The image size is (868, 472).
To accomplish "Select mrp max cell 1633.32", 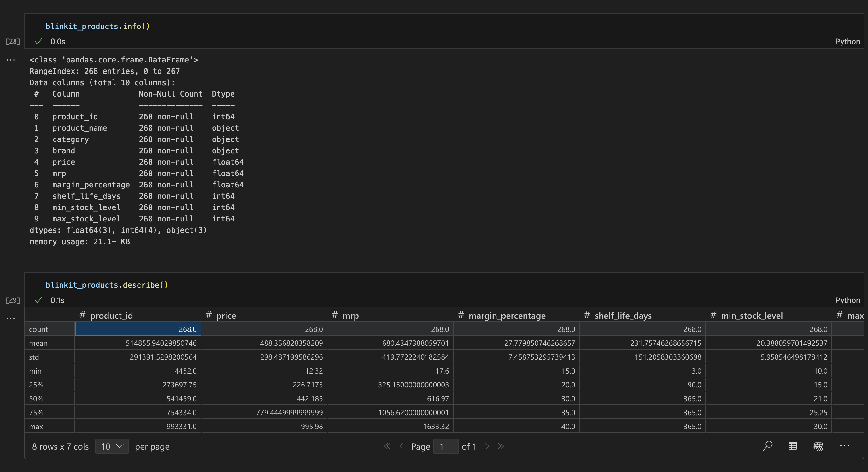I will coord(390,426).
